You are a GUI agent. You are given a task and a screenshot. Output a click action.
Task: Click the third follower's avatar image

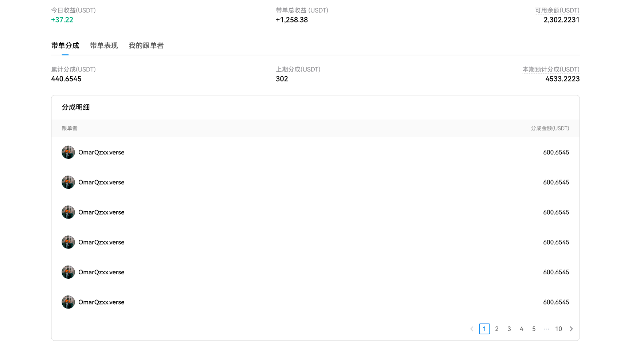click(x=68, y=212)
